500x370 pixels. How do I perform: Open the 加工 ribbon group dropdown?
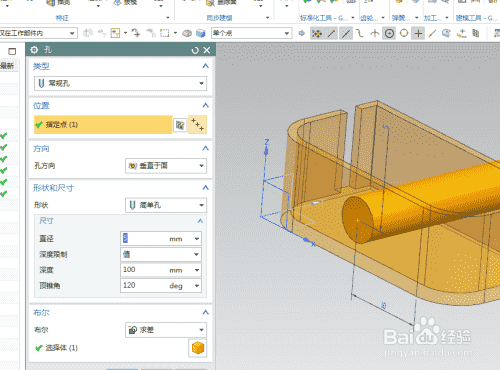(447, 18)
